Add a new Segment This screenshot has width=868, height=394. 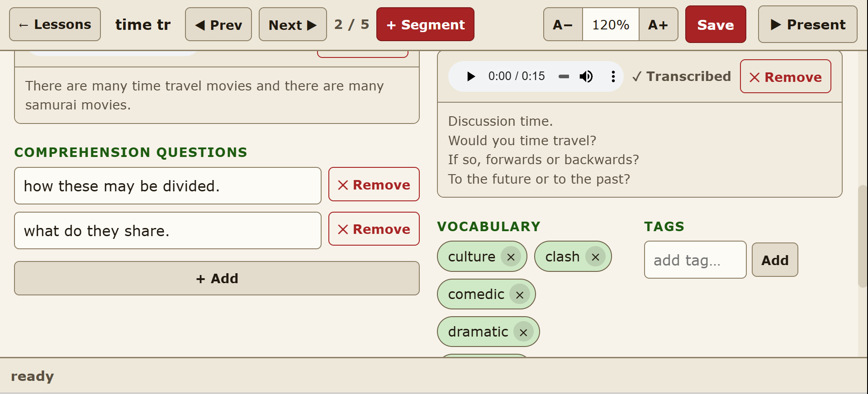425,24
